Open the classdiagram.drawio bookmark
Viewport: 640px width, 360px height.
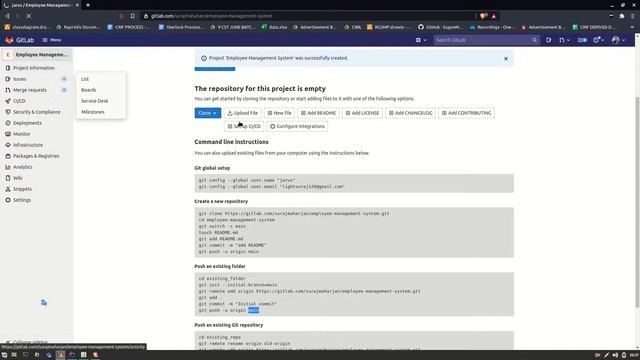[x=27, y=27]
